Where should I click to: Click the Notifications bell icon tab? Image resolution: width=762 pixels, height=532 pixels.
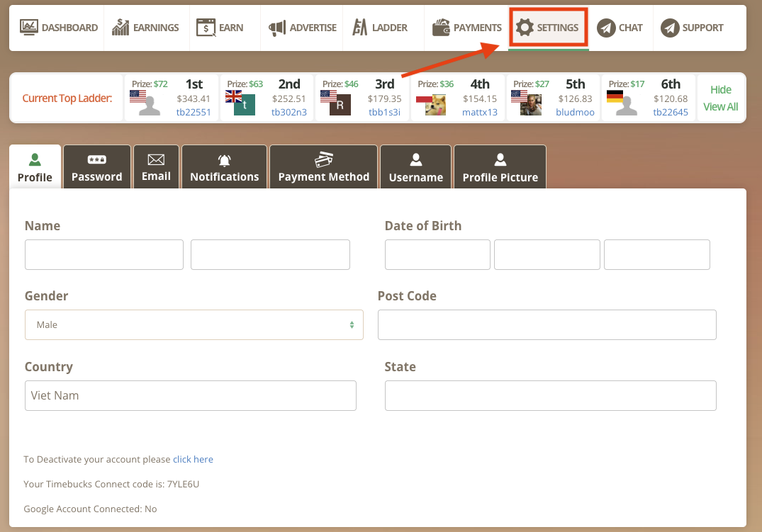click(224, 160)
